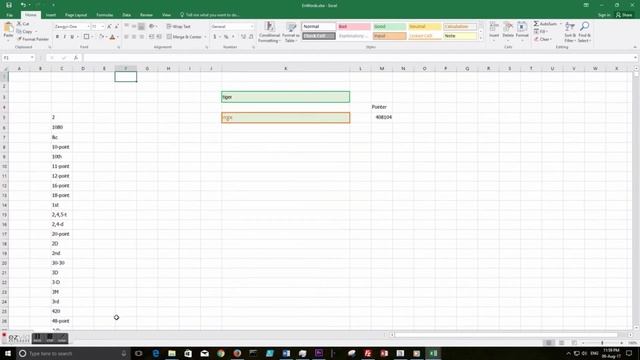This screenshot has width=640, height=360.
Task: Click the Decrease Font Size icon
Action: pyautogui.click(x=116, y=27)
